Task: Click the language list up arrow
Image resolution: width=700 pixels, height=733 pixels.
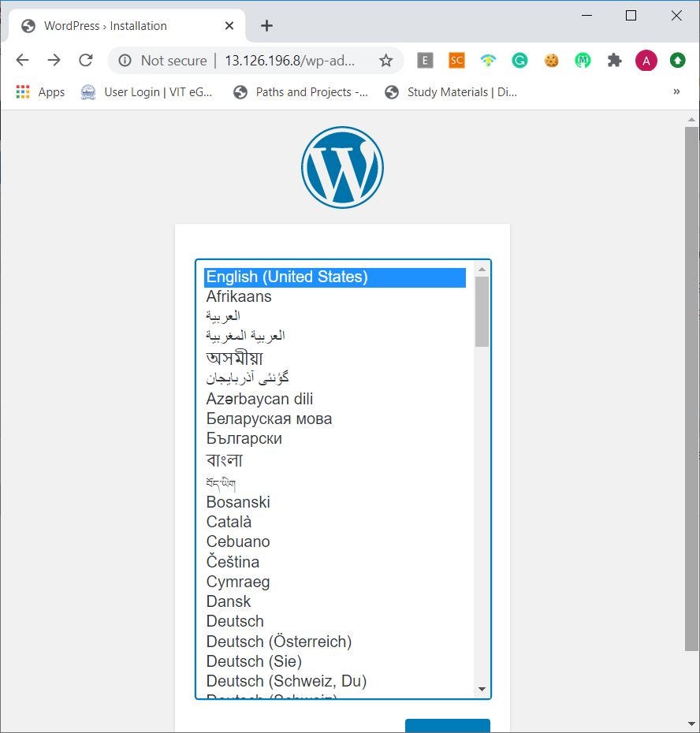Action: point(482,270)
